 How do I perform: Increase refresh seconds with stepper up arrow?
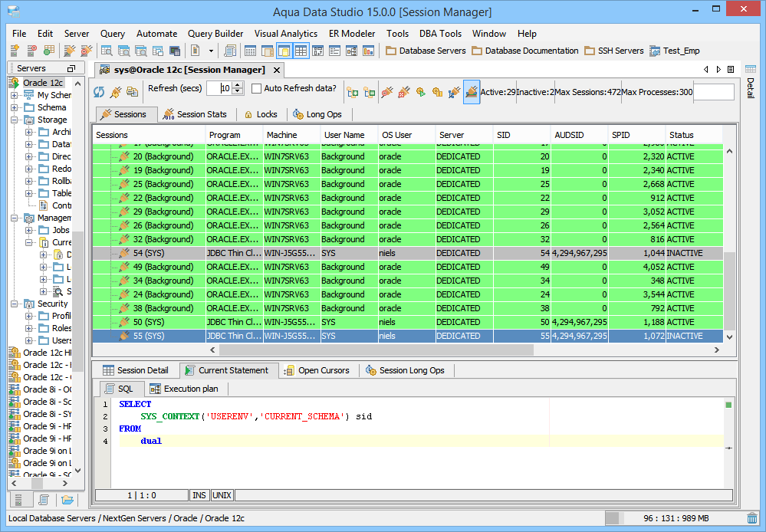[x=238, y=85]
